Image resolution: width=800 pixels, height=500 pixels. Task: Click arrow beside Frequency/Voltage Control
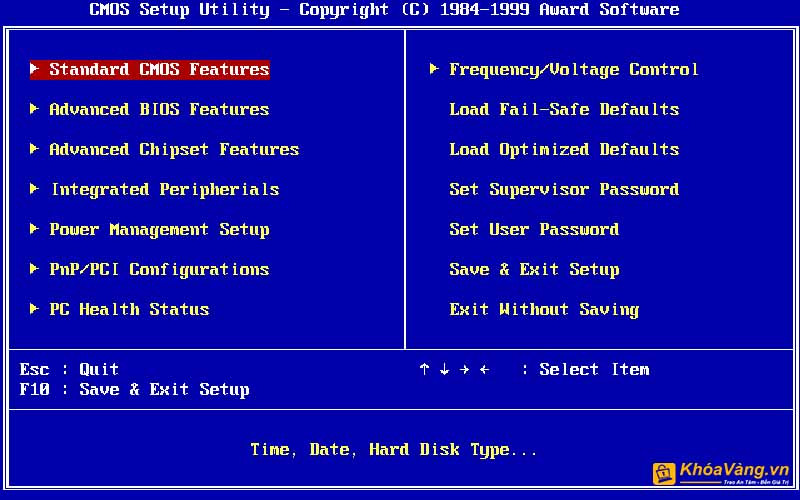coord(434,68)
